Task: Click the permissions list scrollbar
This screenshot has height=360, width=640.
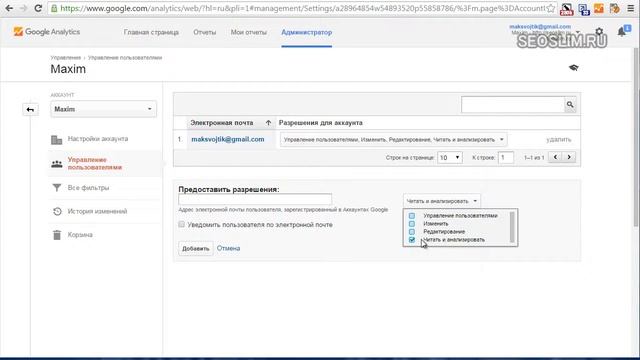Action: coord(512,227)
